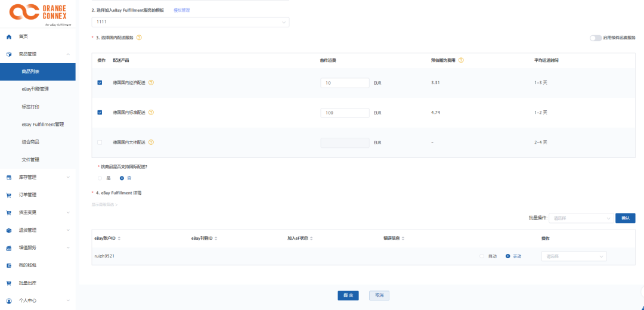Turn on the 启用续件运费服务 switch
The image size is (644, 310).
(x=595, y=38)
